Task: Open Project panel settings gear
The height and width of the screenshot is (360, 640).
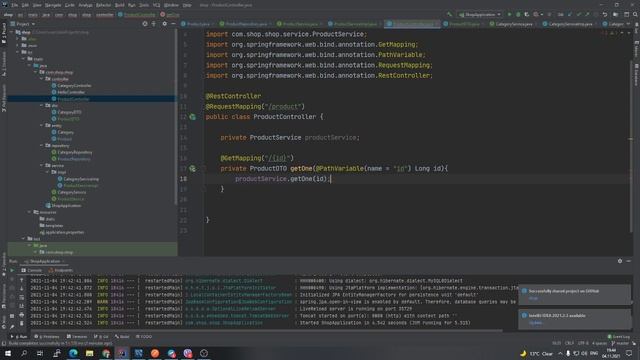Action: point(164,24)
